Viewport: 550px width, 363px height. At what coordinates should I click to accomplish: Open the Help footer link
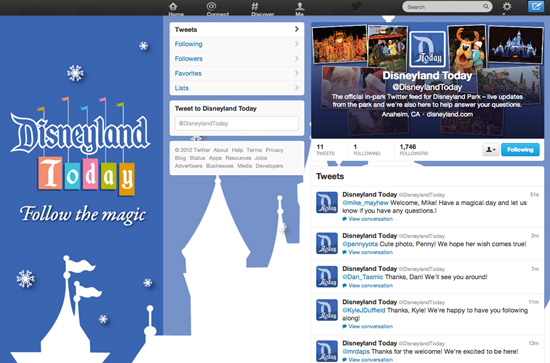tap(237, 150)
